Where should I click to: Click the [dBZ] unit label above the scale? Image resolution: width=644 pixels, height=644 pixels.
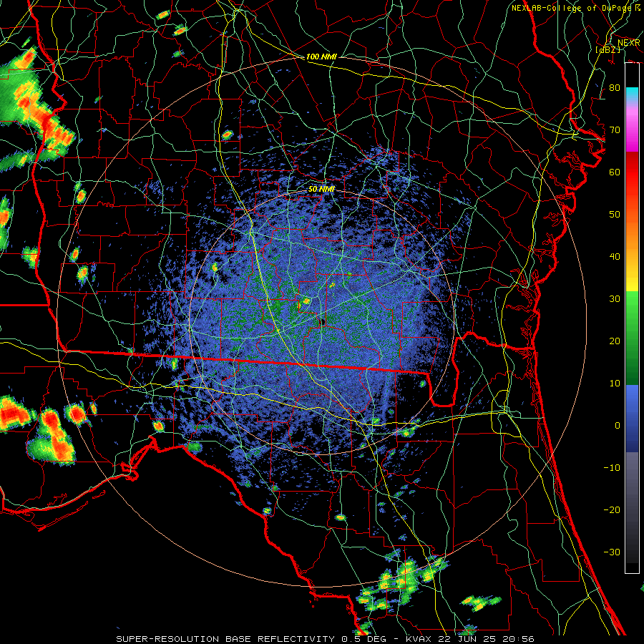click(608, 50)
